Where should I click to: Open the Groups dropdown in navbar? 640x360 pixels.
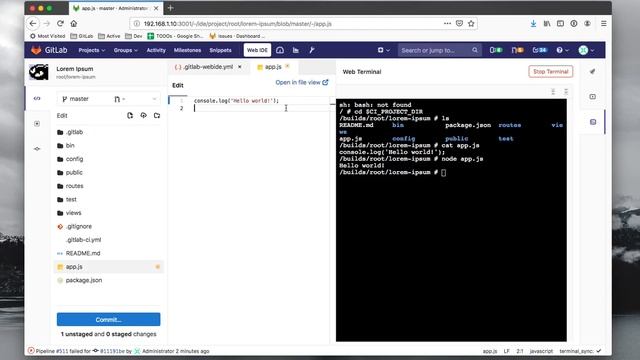coord(126,50)
